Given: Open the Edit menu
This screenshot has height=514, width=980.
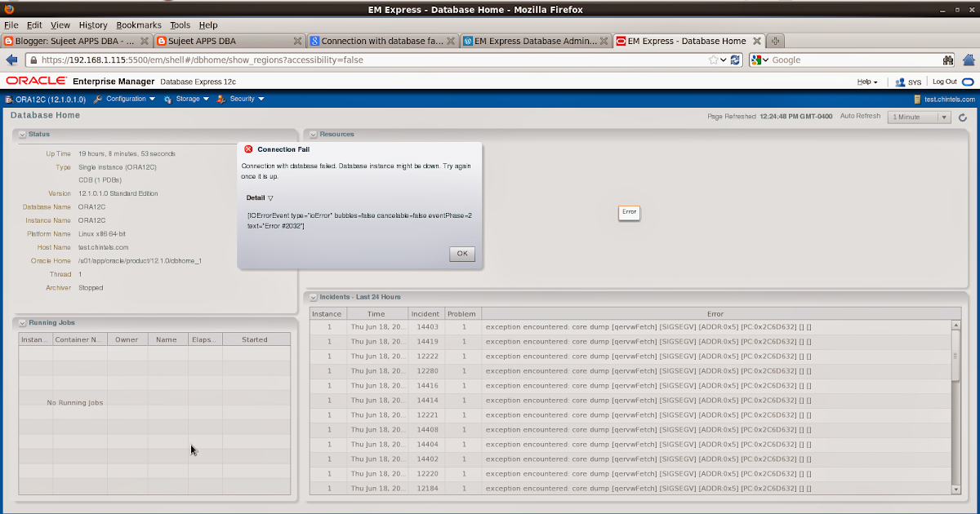Looking at the screenshot, I should pos(34,25).
